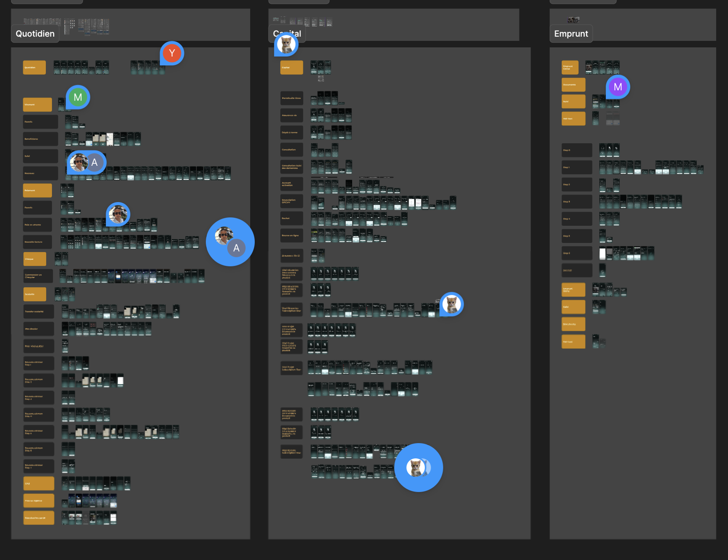Select the orange Emprunt Conso block
The height and width of the screenshot is (560, 728).
pyautogui.click(x=570, y=68)
